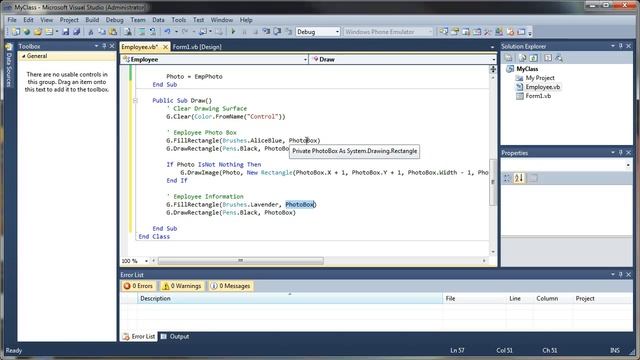
Task: Open the Toolbox window position dropdown arrow
Action: pyautogui.click(x=96, y=46)
